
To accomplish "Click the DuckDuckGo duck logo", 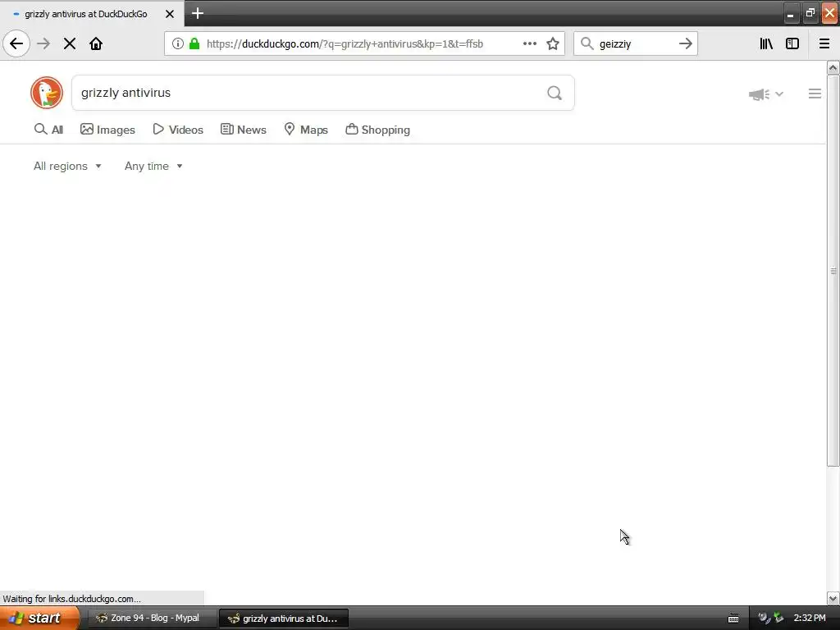I will click(47, 93).
